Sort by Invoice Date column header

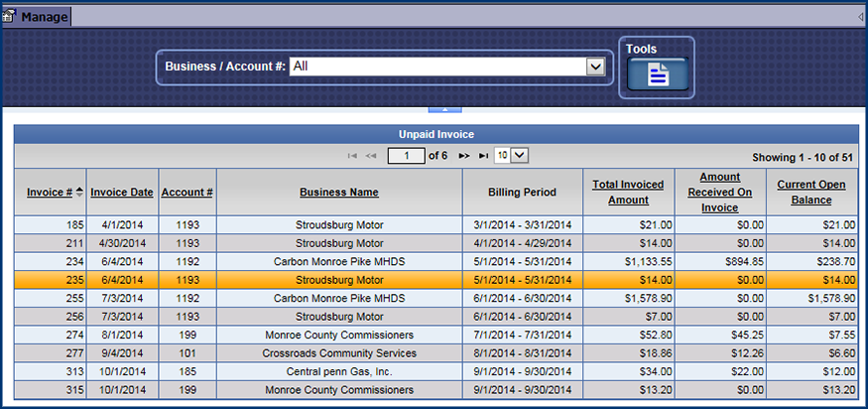click(x=121, y=193)
